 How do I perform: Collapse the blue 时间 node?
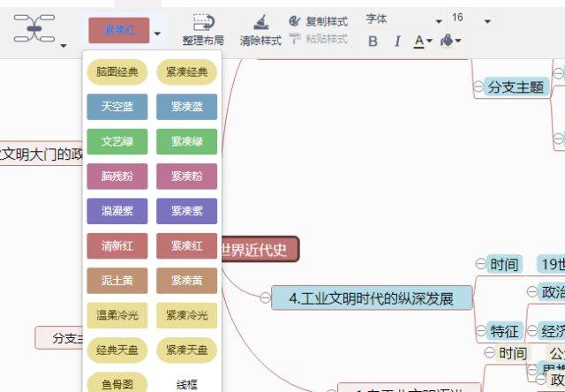[x=481, y=264]
